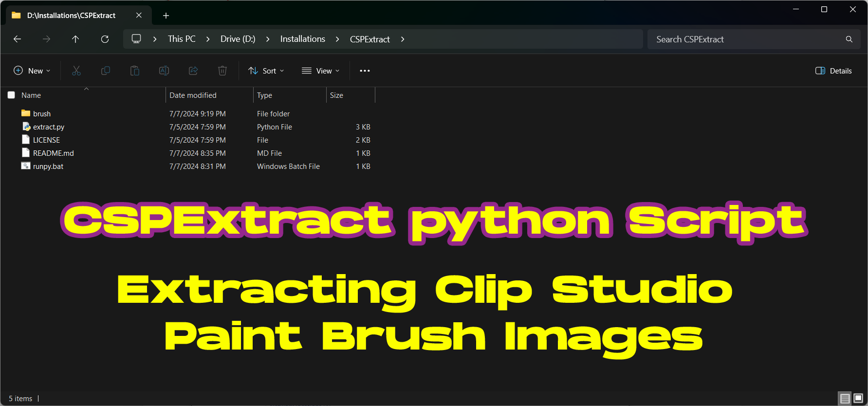Expand chevron after Installations

tap(337, 39)
